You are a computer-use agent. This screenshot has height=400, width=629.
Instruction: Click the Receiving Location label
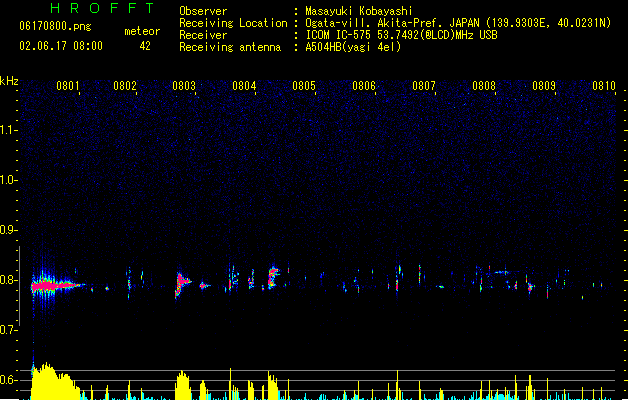pos(233,23)
